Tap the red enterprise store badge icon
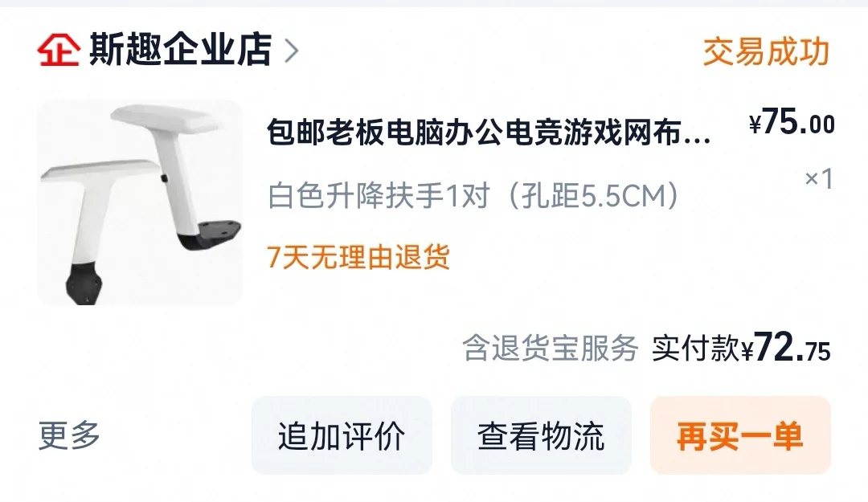This screenshot has width=868, height=502. [x=59, y=50]
